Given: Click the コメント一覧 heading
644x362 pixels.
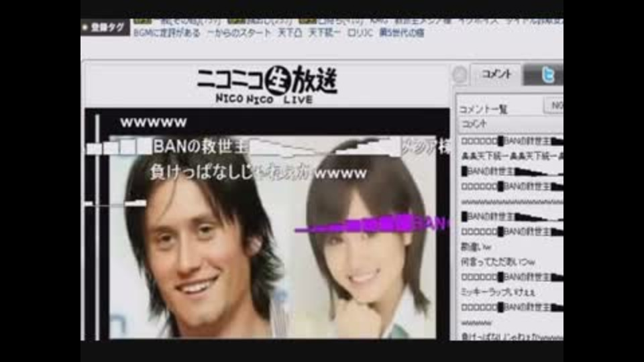Looking at the screenshot, I should pos(483,109).
